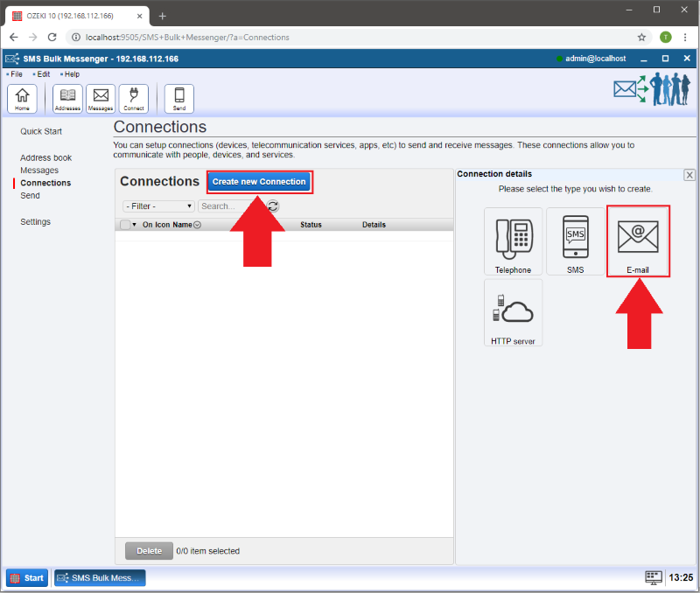Viewport: 700px width, 593px height.
Task: Refresh the connections list
Action: [273, 206]
